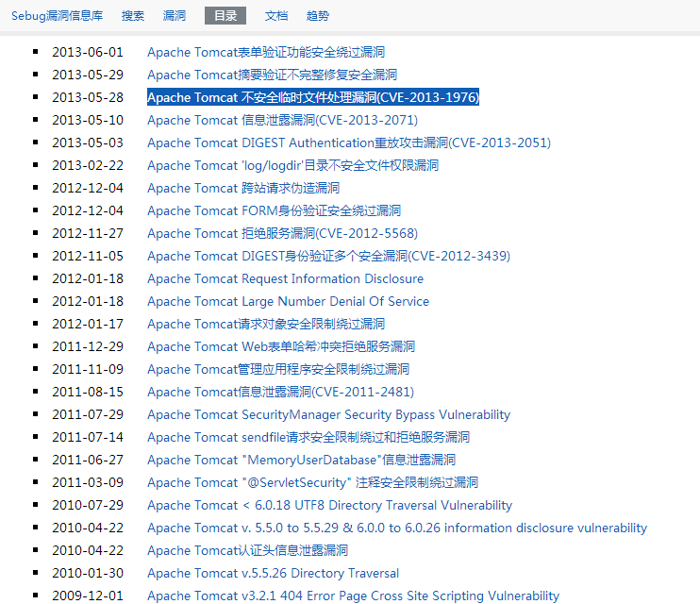Open Tomcat 5.5.0 to 5.5.29 information disclosure link
700x604 pixels.
click(x=397, y=528)
